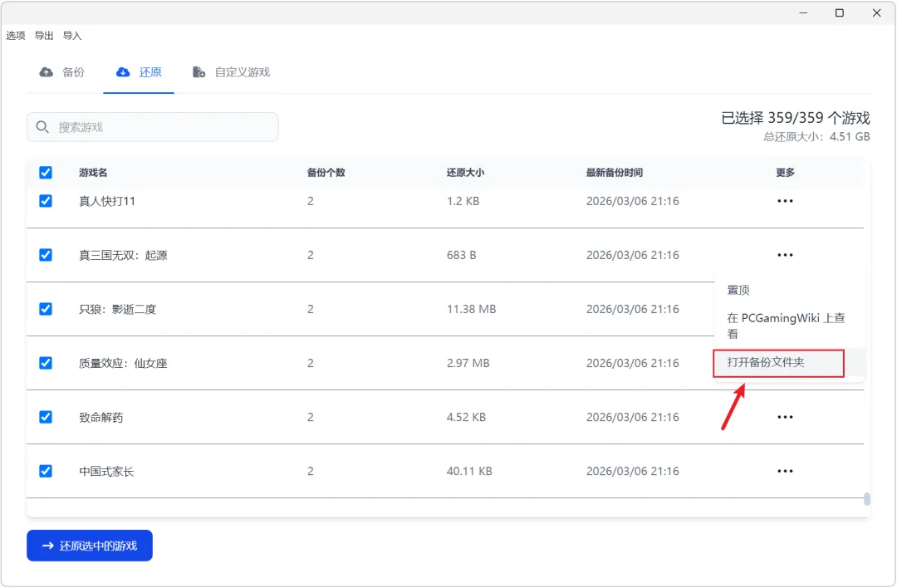Uncheck the 质量效应：仙女座 checkbox
This screenshot has height=588, width=897.
[x=46, y=363]
